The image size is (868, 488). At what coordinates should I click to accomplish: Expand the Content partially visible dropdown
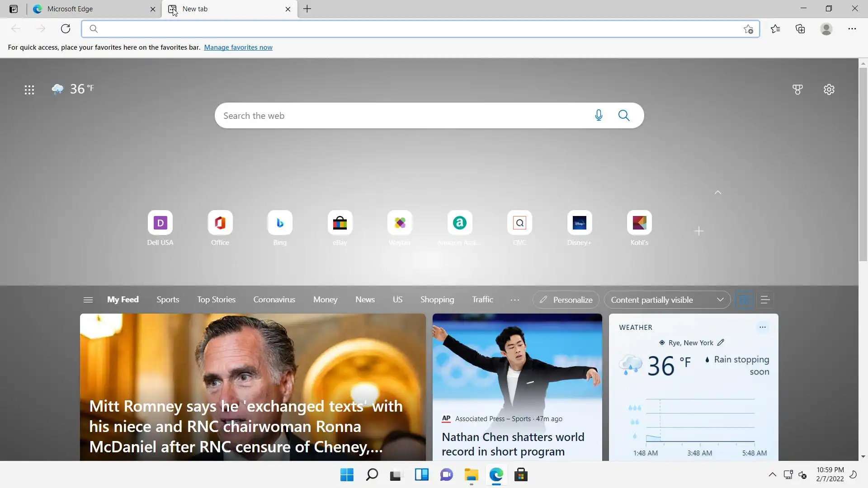(x=667, y=300)
